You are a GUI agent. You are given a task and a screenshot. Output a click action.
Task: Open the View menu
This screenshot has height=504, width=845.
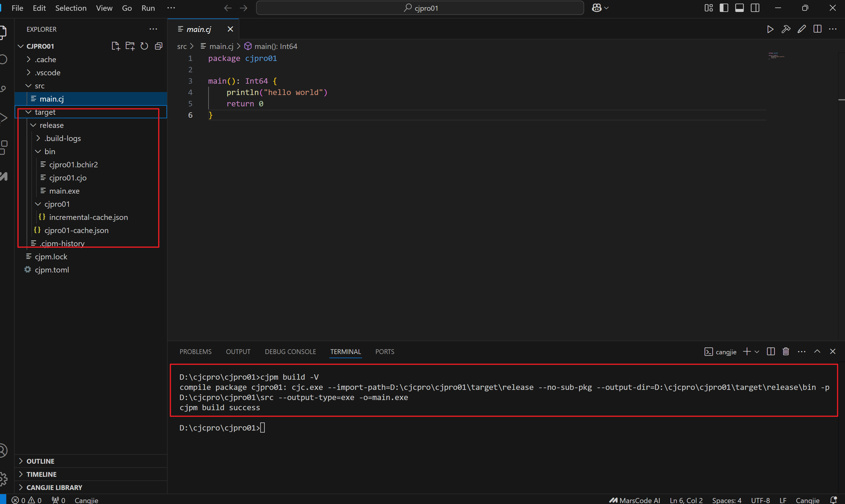point(104,8)
